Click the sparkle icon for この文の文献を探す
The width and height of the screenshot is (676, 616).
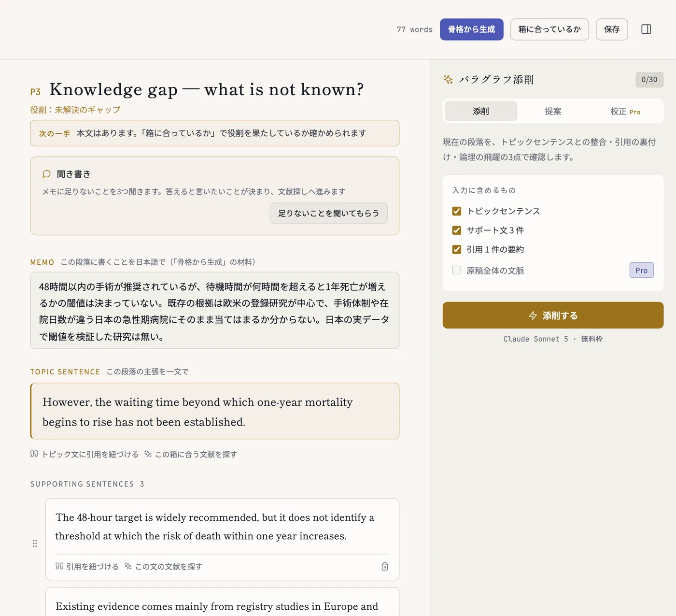[x=128, y=566]
